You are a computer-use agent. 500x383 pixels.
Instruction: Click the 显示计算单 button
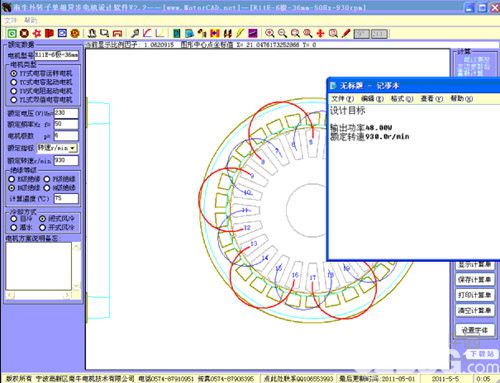coord(475,265)
